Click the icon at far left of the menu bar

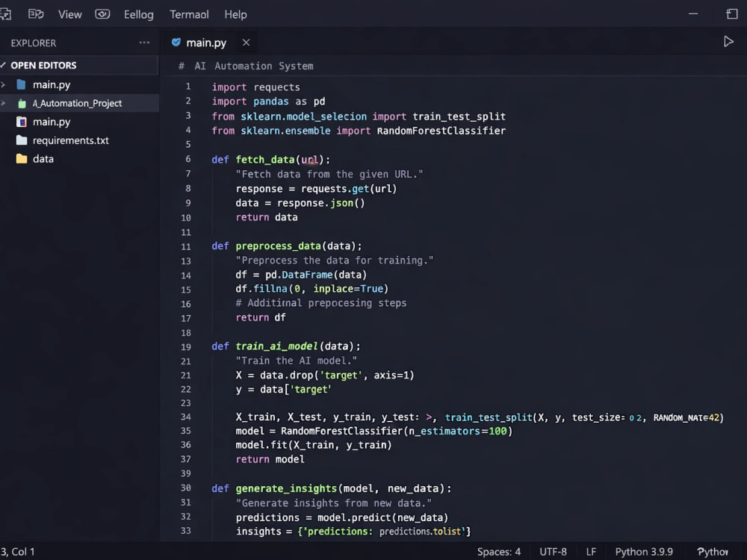5,14
